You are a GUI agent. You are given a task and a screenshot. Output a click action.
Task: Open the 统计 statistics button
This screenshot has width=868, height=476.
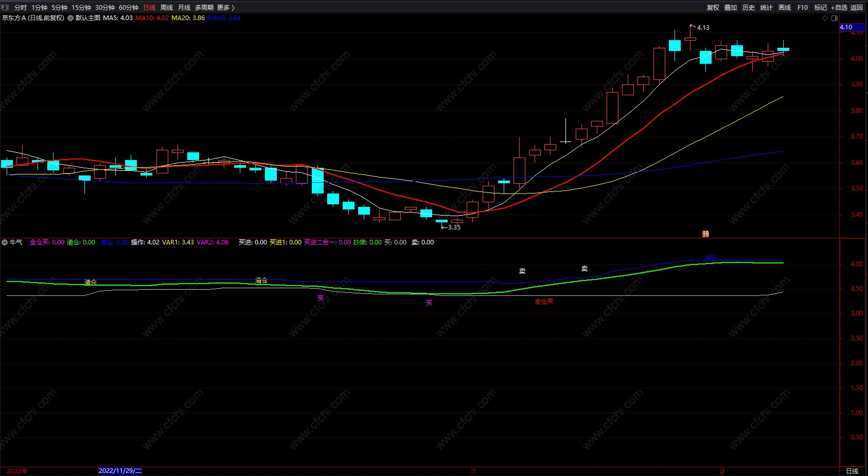click(767, 8)
